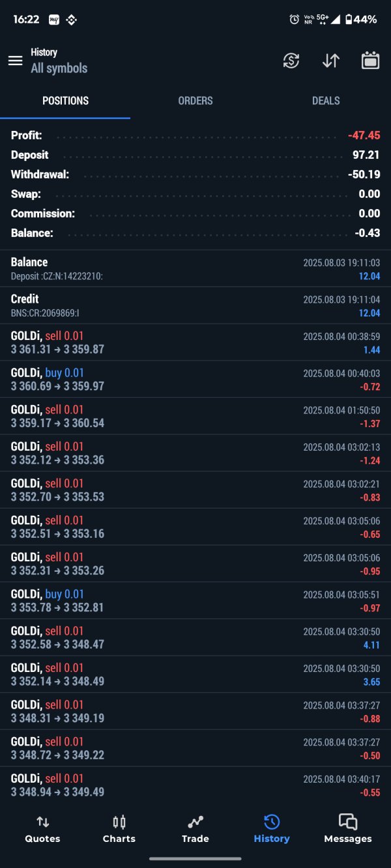Image resolution: width=391 pixels, height=868 pixels.
Task: Open the hamburger side menu
Action: click(x=15, y=61)
